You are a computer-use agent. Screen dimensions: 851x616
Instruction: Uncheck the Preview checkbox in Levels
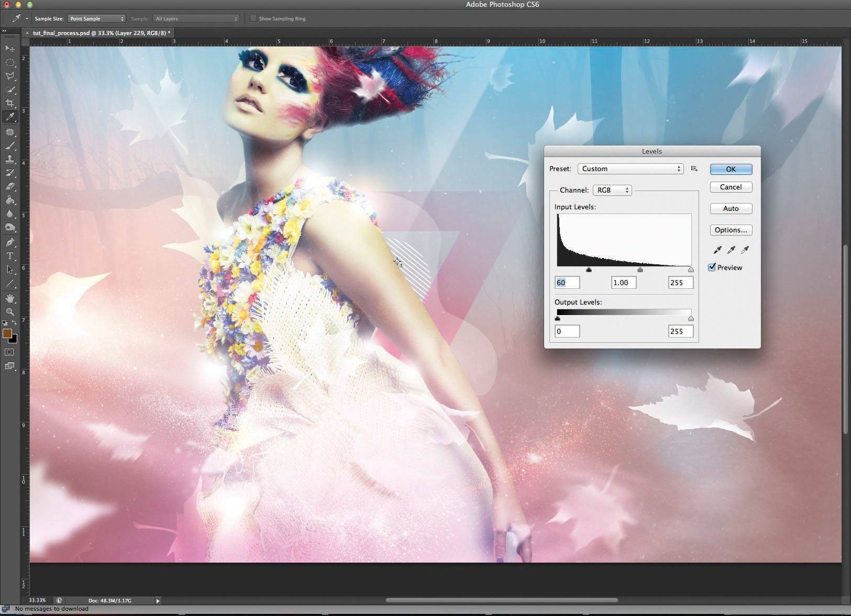tap(712, 267)
